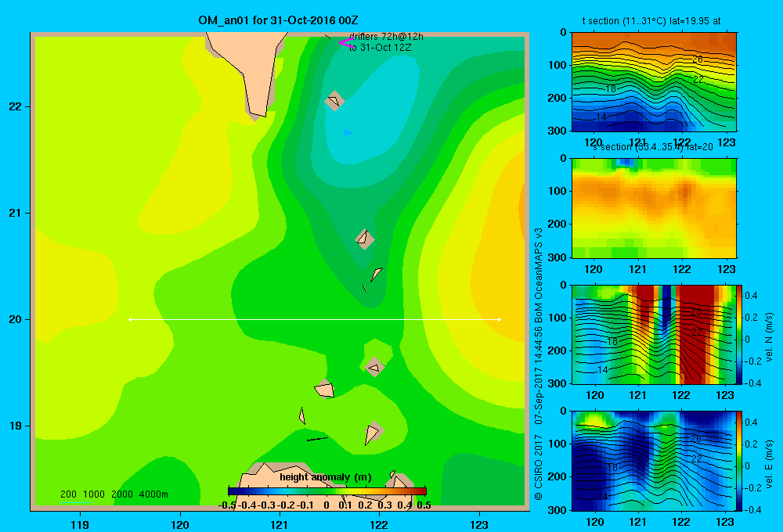Click longitude label 121 on main map axis
This screenshot has width=783, height=532.
click(280, 524)
